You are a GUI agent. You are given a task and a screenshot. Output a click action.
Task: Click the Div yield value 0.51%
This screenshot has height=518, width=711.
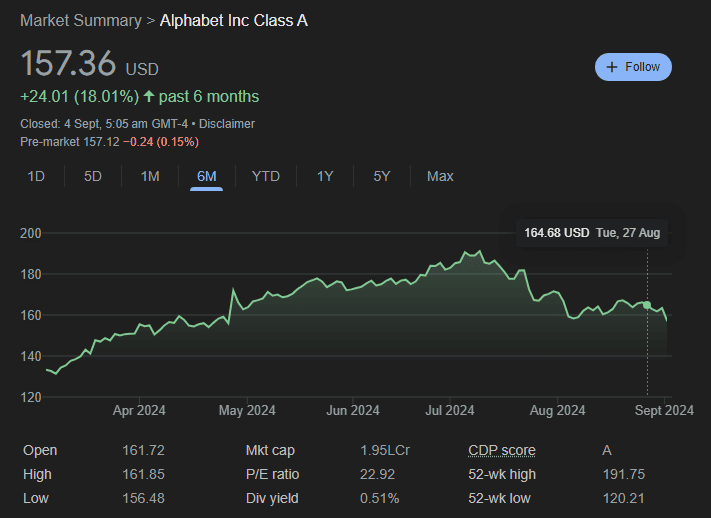(380, 498)
